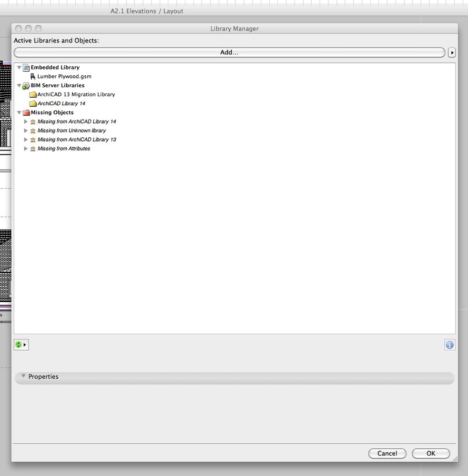The image size is (468, 476).
Task: Expand Missing from Unknown library
Action: click(x=26, y=131)
